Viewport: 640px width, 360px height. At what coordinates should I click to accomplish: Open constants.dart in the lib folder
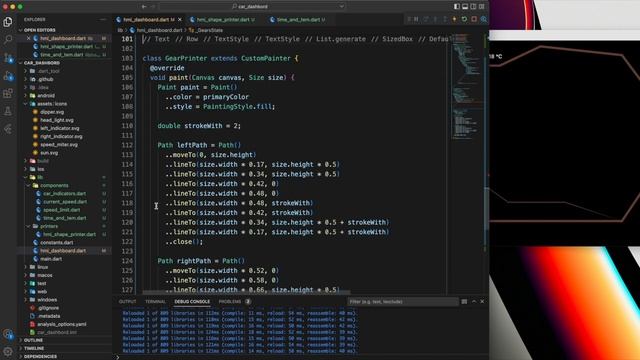(x=57, y=242)
